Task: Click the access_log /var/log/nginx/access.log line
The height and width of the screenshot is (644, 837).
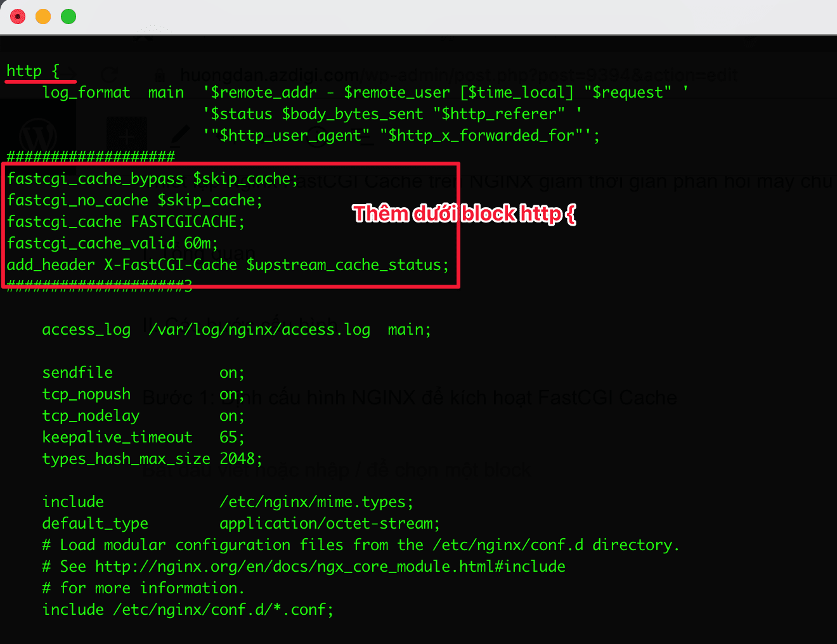Action: coord(236,330)
